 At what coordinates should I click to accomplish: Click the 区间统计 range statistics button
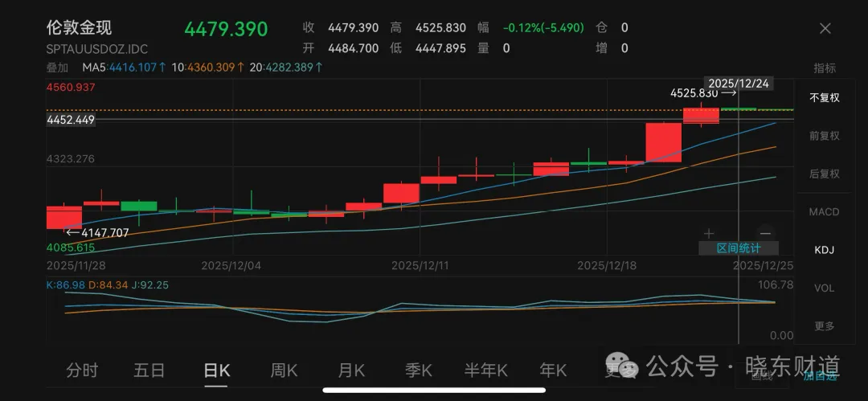pos(738,248)
